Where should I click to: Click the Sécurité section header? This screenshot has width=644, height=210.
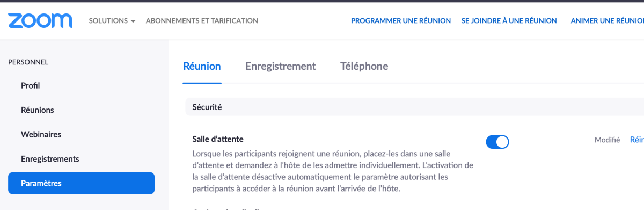click(207, 107)
